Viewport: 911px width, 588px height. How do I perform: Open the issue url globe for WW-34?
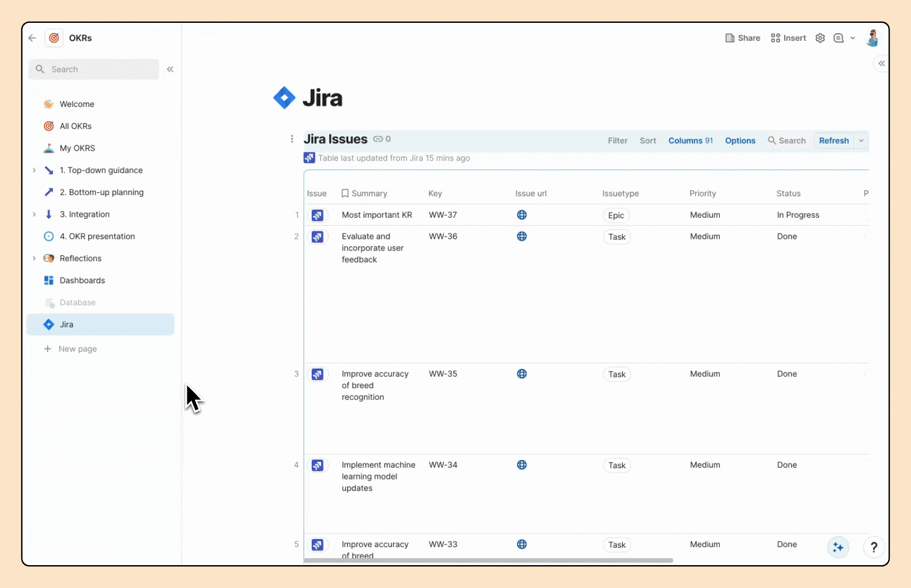(x=522, y=465)
